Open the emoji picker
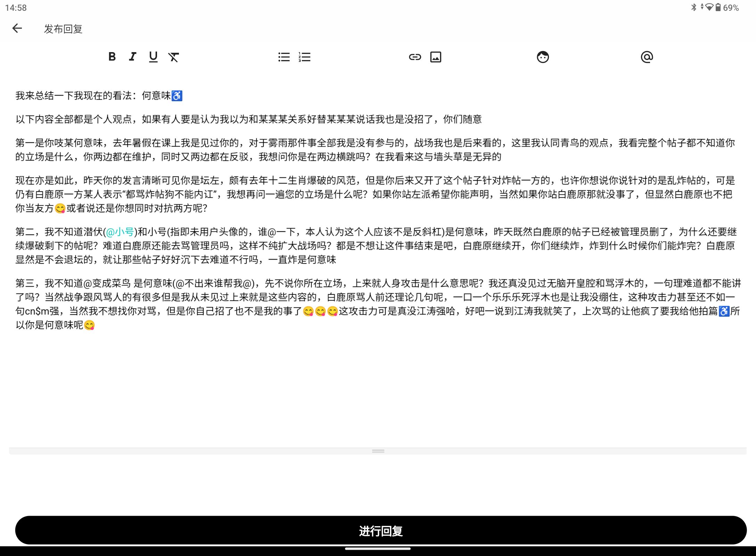 click(x=543, y=57)
